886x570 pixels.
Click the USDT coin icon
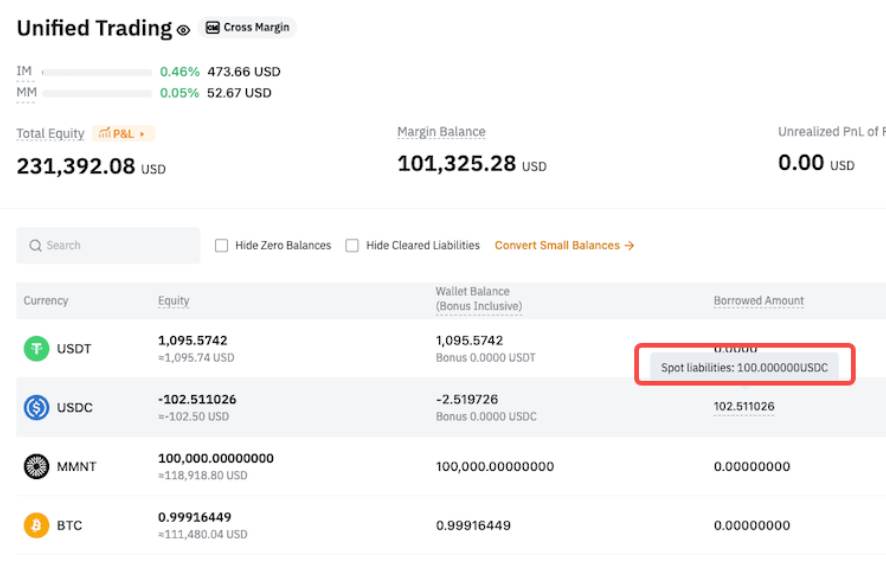coord(37,349)
